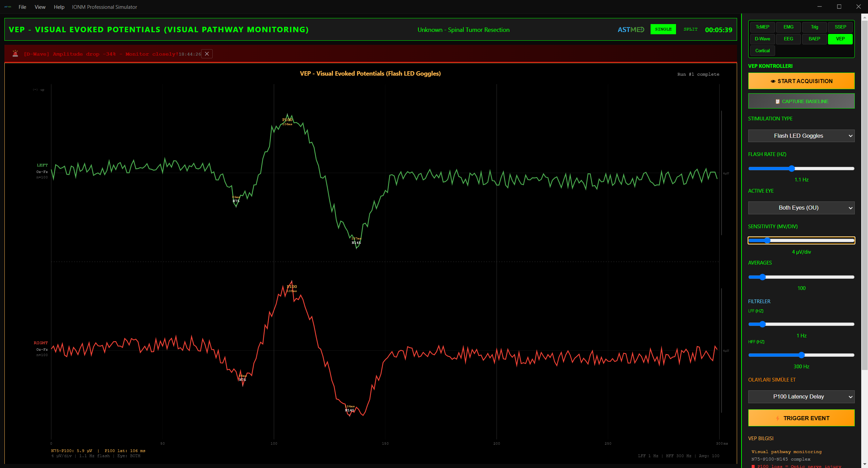The width and height of the screenshot is (868, 468).
Task: Open the File menu
Action: 22,7
